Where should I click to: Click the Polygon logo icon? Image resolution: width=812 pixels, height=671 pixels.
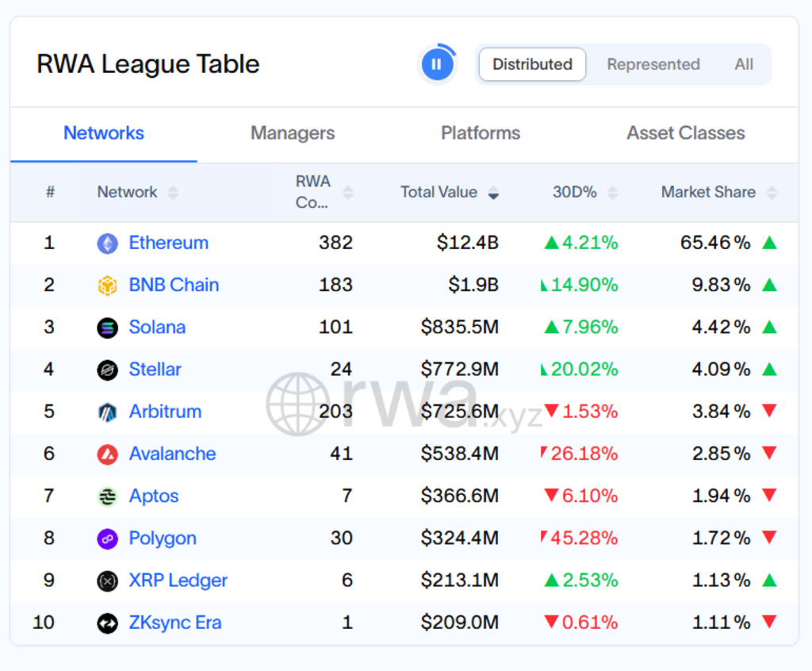coord(107,539)
